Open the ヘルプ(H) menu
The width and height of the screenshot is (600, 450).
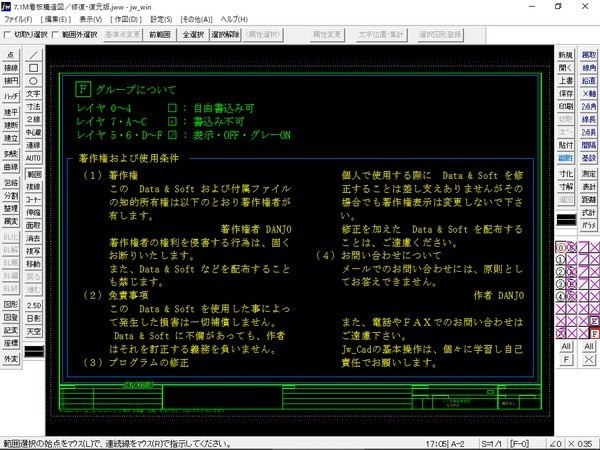coord(234,19)
